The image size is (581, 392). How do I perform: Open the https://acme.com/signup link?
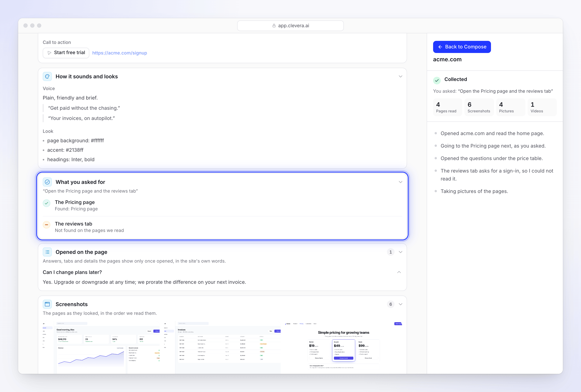tap(120, 53)
